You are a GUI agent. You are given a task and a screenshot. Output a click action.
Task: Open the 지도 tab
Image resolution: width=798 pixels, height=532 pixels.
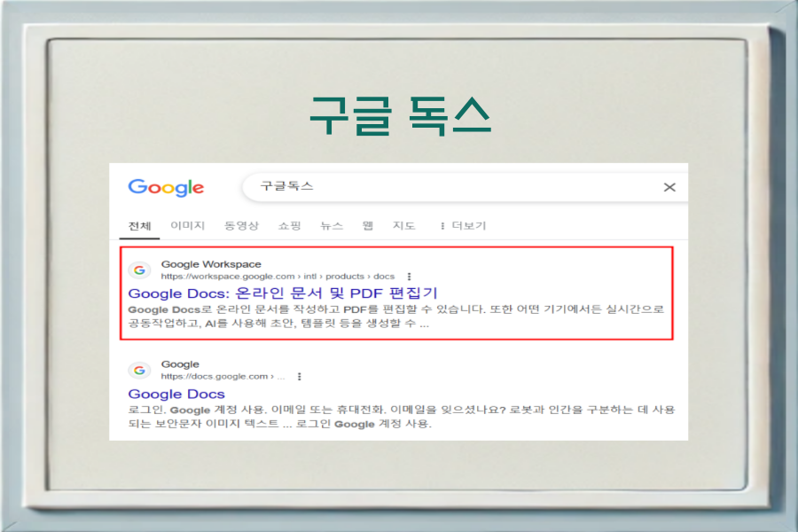coord(403,225)
